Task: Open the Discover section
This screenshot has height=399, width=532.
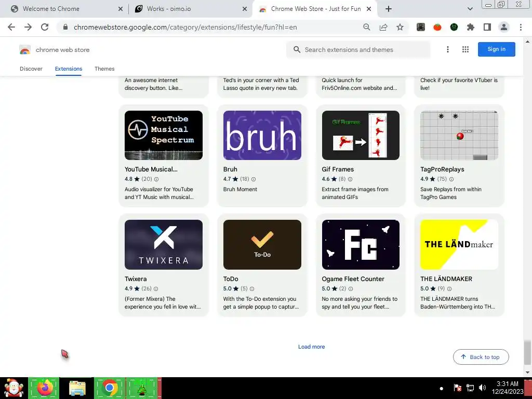Action: click(x=31, y=69)
